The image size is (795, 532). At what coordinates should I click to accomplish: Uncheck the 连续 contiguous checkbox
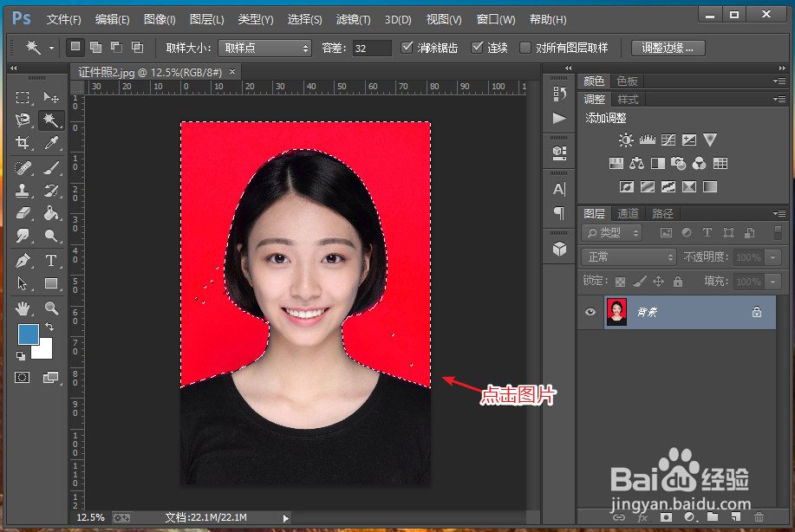tap(477, 48)
